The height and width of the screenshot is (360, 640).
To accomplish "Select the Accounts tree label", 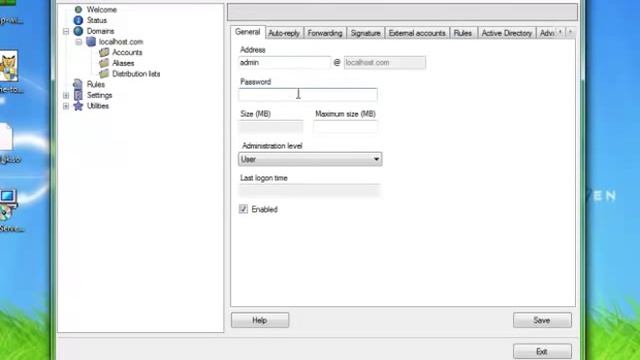I will point(127,52).
